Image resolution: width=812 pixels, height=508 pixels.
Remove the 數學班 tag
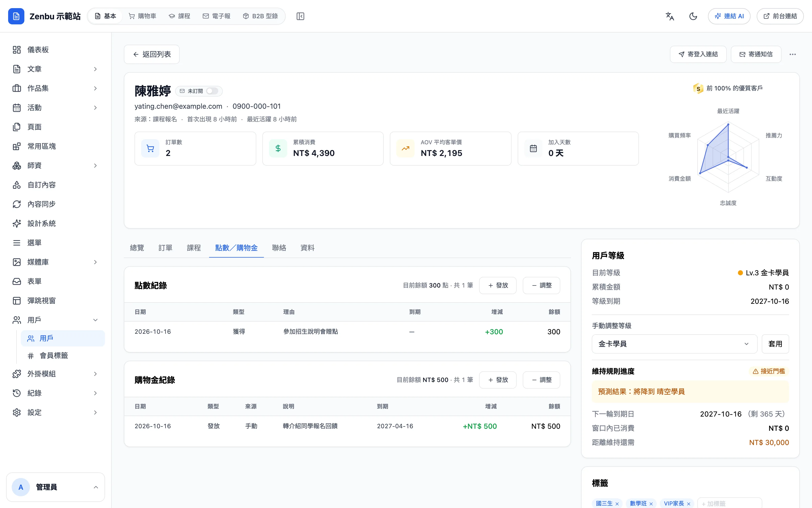pos(651,504)
